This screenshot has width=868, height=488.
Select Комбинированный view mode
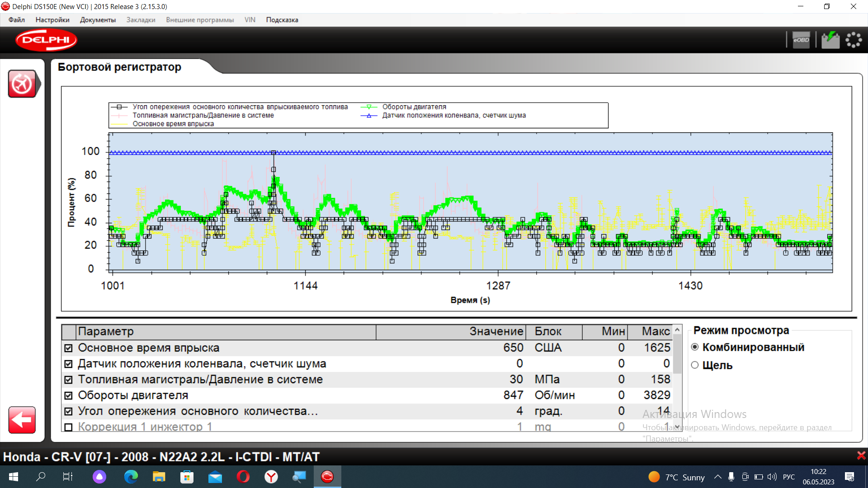pos(695,347)
